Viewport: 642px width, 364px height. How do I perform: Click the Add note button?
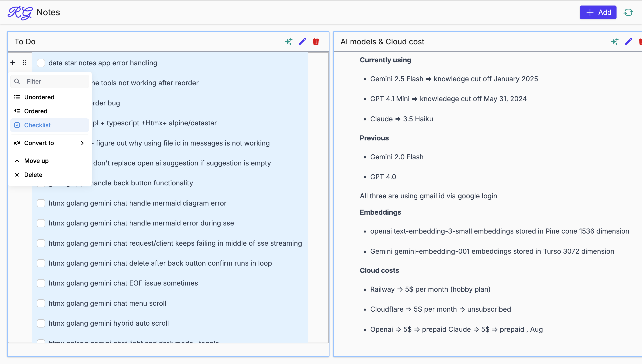pyautogui.click(x=598, y=12)
